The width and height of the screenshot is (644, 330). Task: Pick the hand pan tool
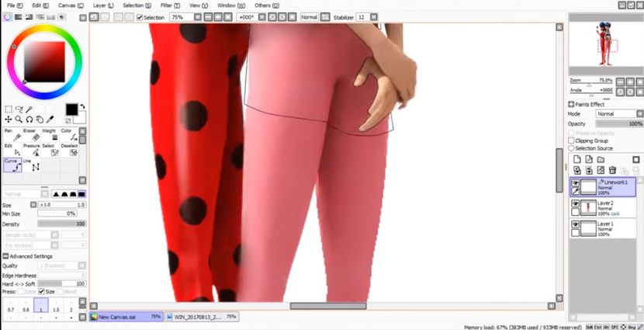click(40, 120)
